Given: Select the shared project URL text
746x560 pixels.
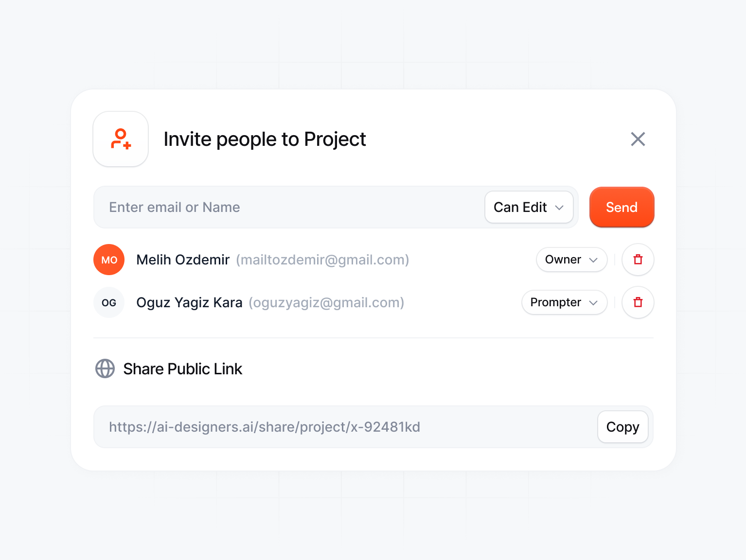Looking at the screenshot, I should click(x=265, y=427).
